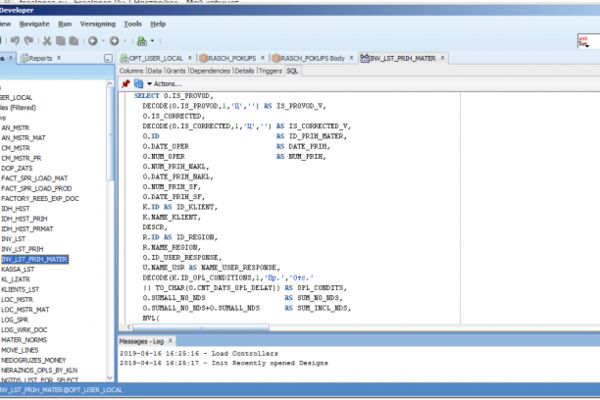Select DOP_ZATS view in tree
600x400 pixels.
click(17, 168)
